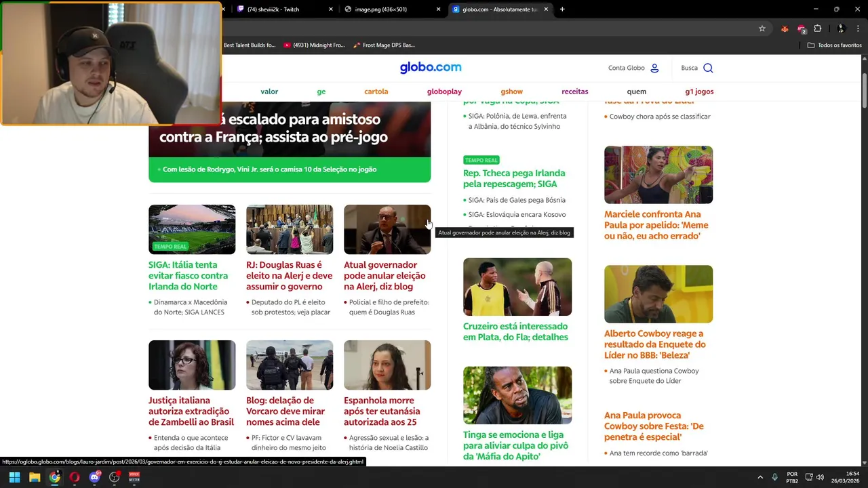Image resolution: width=868 pixels, height=488 pixels.
Task: Open the Windows Start menu
Action: coord(14,477)
